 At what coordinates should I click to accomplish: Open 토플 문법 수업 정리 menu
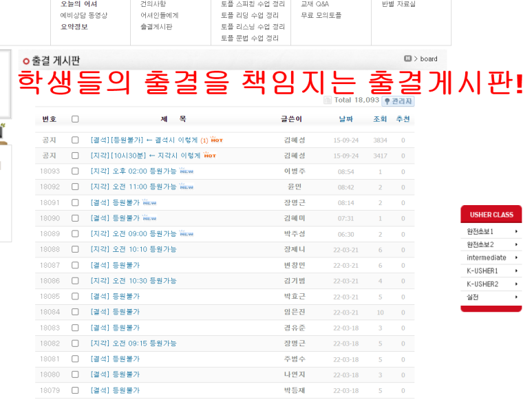pos(250,38)
